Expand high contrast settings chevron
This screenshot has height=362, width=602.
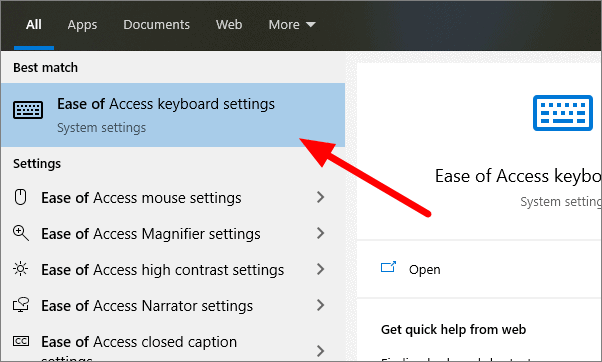(321, 269)
